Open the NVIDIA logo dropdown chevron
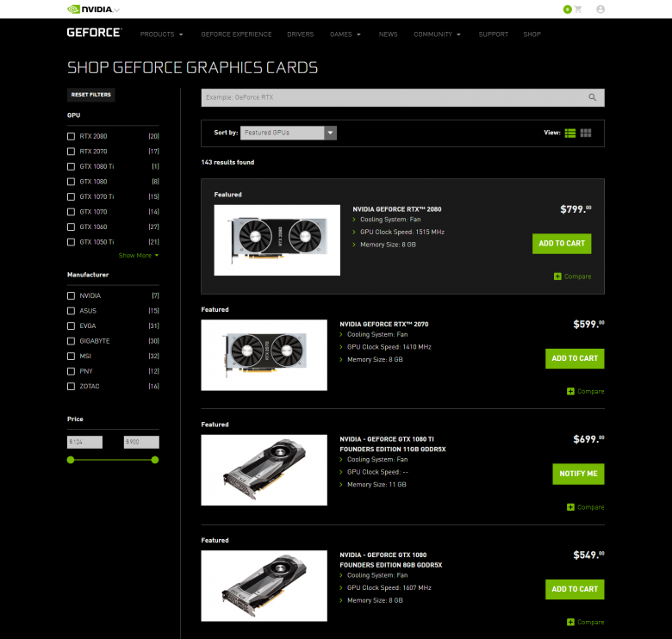The image size is (672, 639). pos(117,9)
